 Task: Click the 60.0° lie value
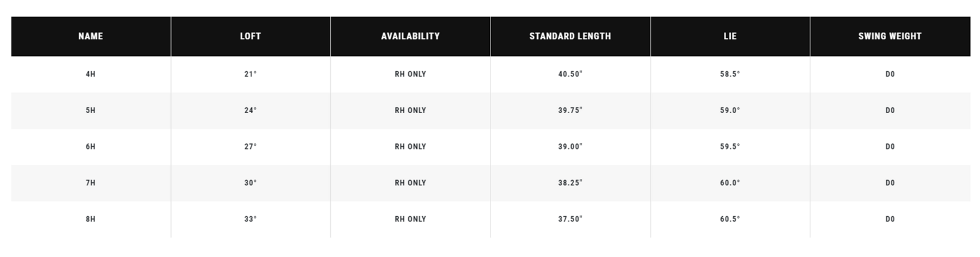730,182
